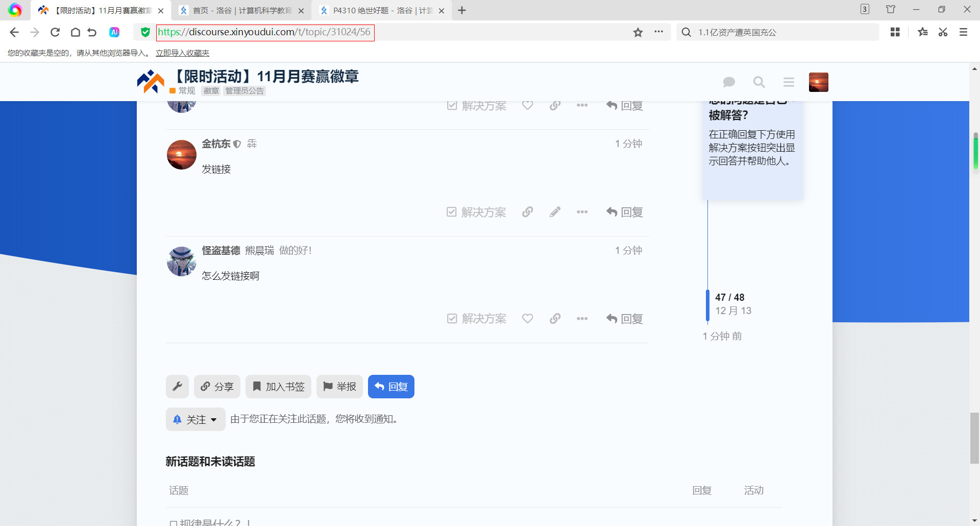The width and height of the screenshot is (980, 526).
Task: Click the browser address bar URL
Action: pyautogui.click(x=265, y=32)
